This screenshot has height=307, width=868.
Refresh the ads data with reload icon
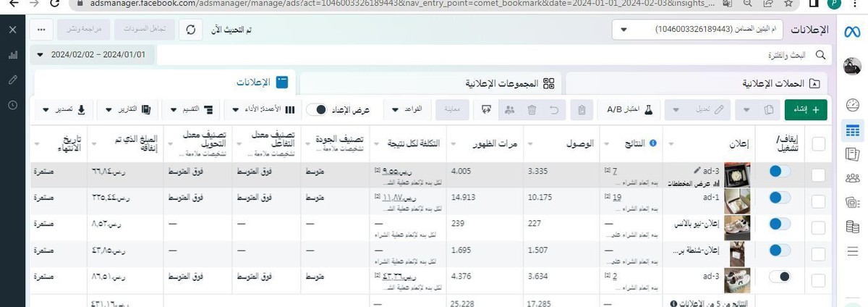pyautogui.click(x=190, y=30)
